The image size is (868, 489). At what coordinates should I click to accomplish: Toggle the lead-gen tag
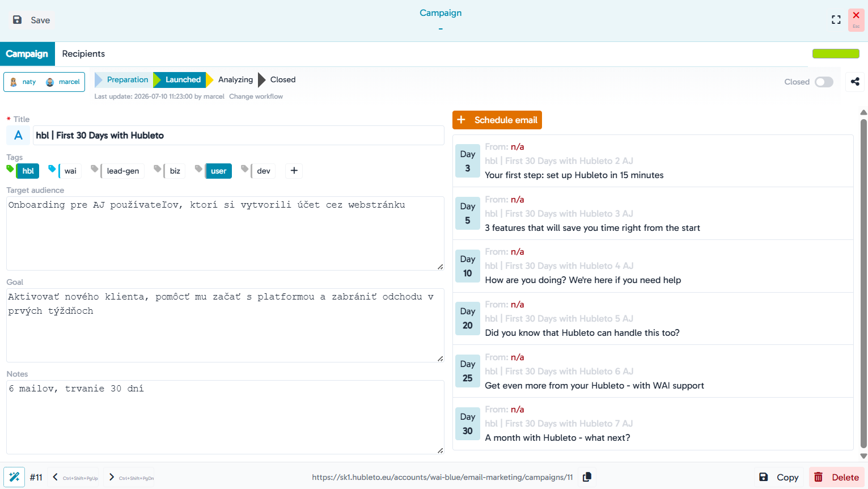[123, 171]
